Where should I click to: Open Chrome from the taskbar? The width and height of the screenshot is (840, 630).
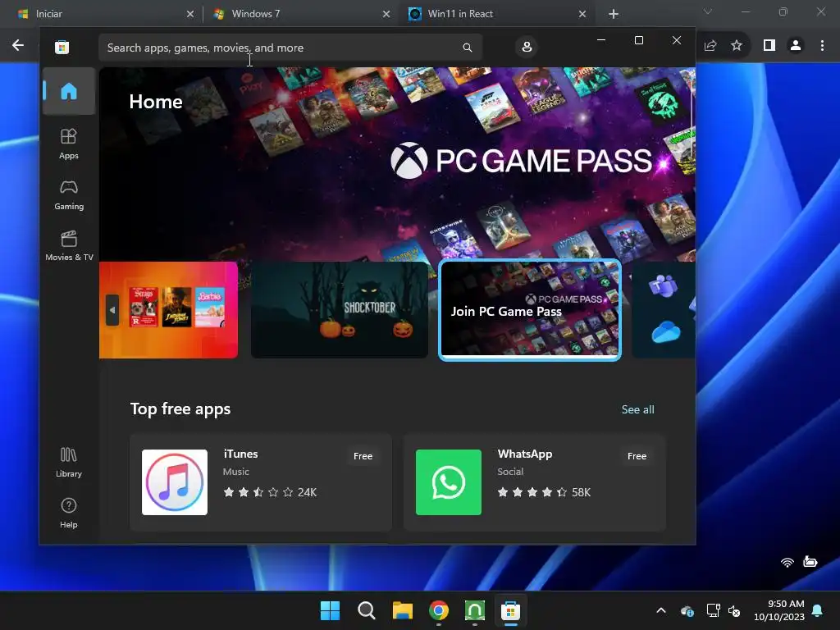(439, 610)
